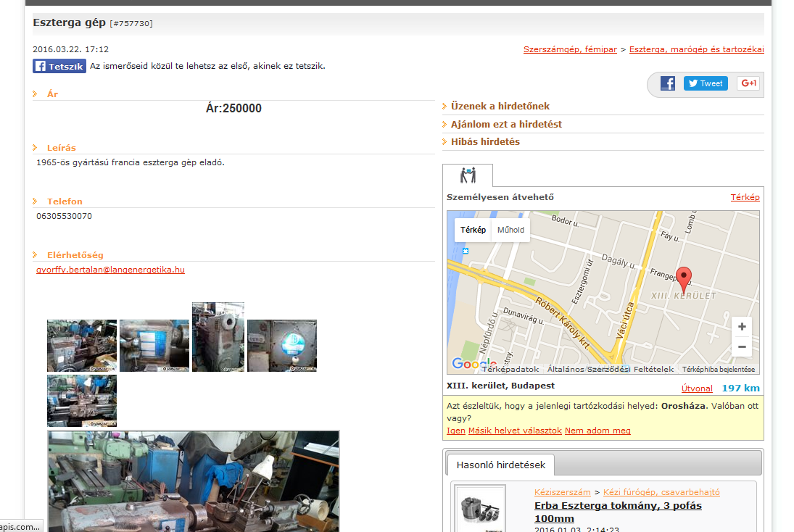Open the advertiser's email address link
Viewport: 794px width, 532px height.
(x=110, y=270)
